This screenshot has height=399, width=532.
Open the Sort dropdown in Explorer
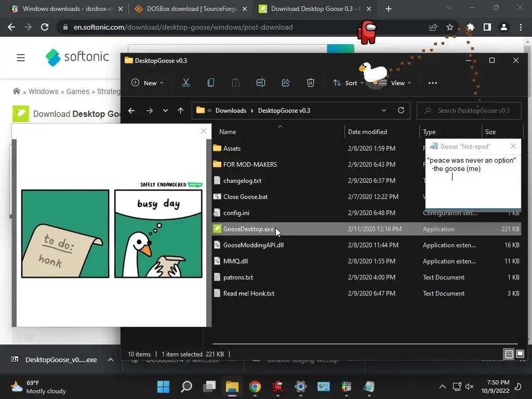point(349,83)
